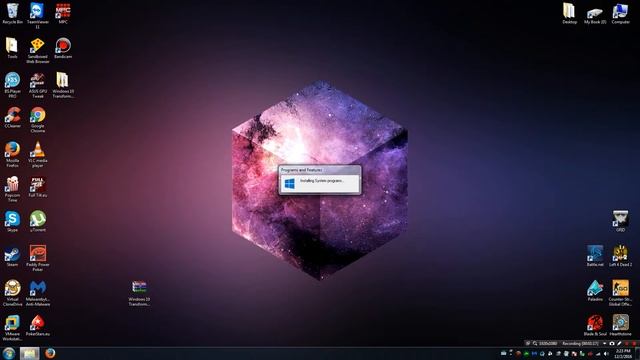
Task: Open the Battle.net shortcut
Action: point(595,256)
